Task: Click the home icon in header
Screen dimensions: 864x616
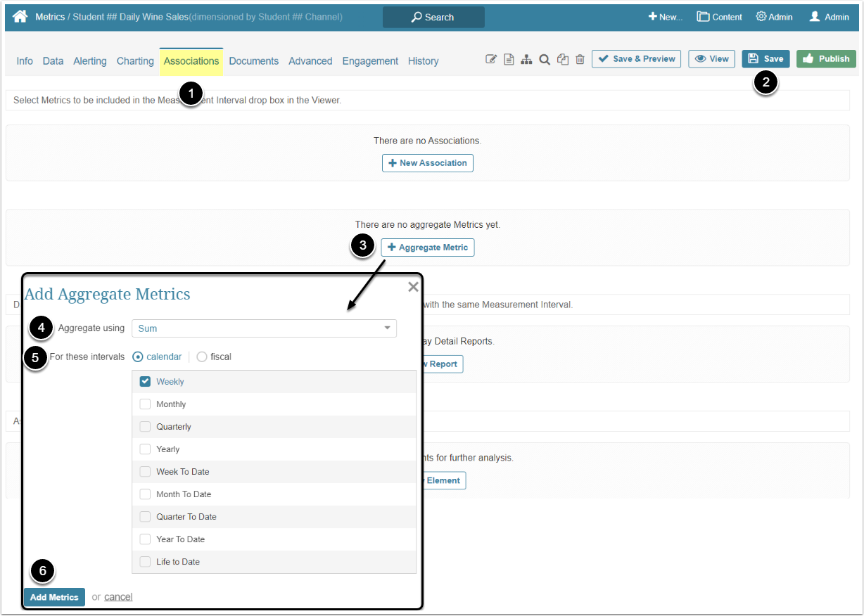Action: pos(20,16)
